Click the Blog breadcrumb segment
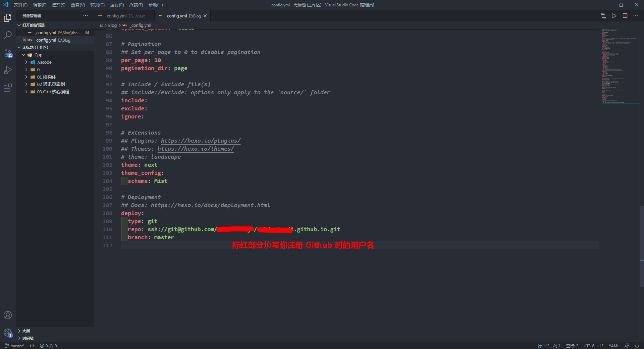 click(x=112, y=25)
